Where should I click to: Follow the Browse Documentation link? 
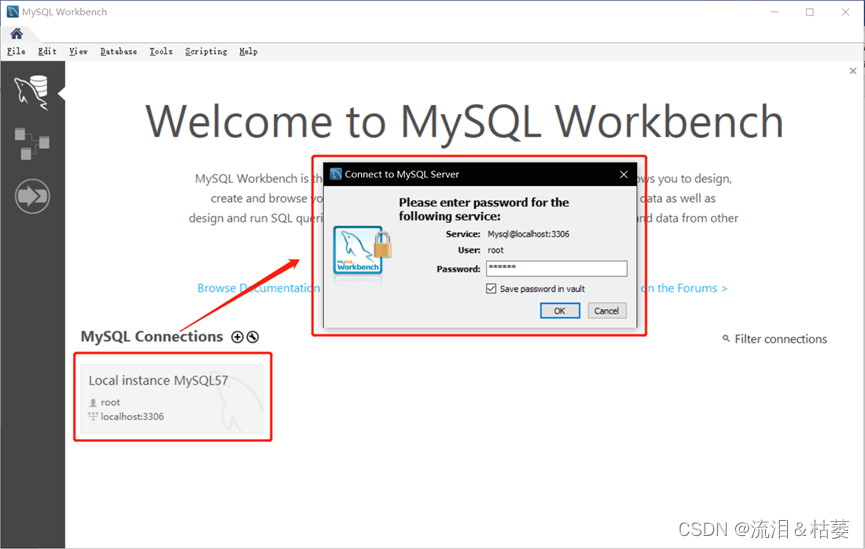(x=258, y=288)
